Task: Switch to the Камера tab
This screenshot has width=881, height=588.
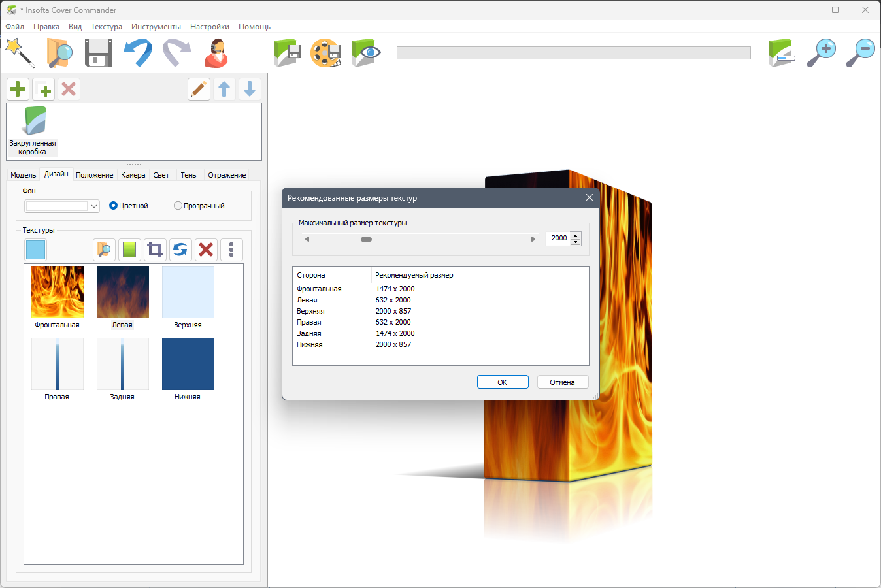Action: (x=133, y=175)
